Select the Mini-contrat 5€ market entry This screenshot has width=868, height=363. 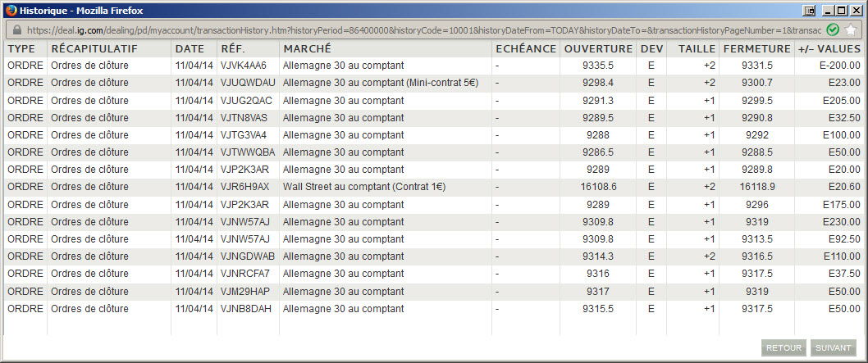[381, 83]
